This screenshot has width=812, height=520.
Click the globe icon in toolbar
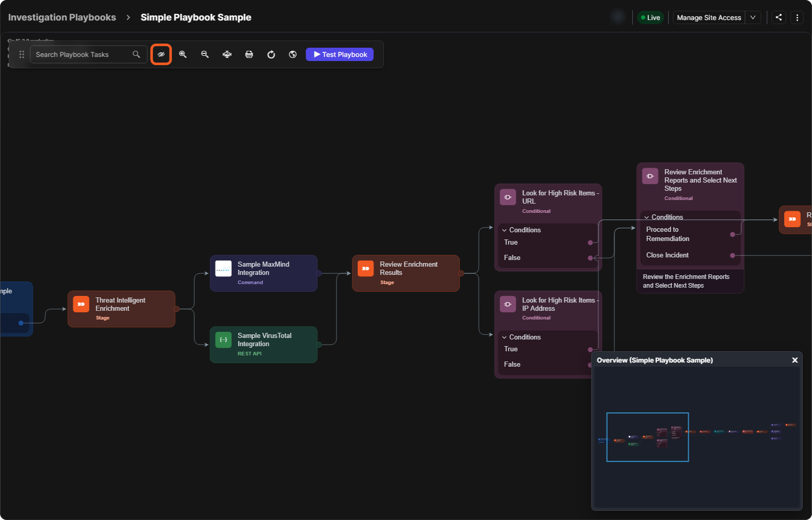pyautogui.click(x=293, y=54)
